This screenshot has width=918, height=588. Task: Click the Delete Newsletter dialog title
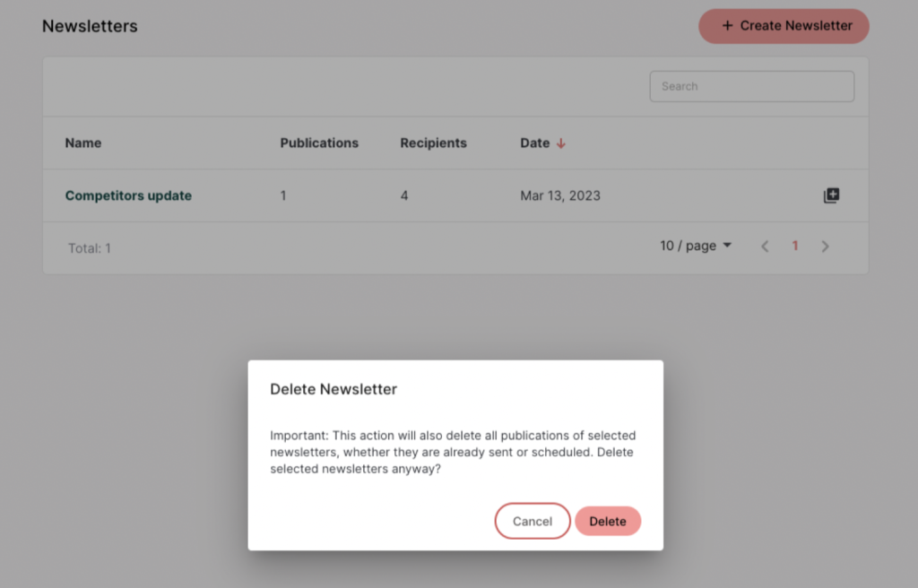(x=333, y=390)
